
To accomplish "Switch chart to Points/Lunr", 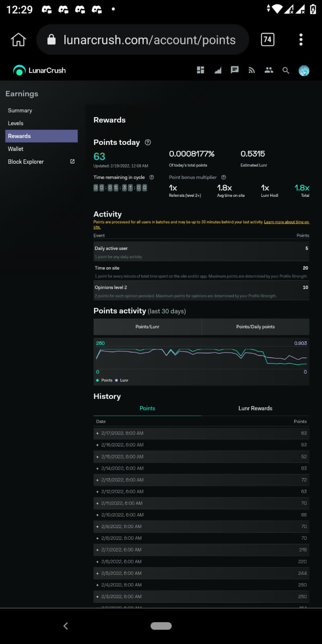I will tap(147, 327).
